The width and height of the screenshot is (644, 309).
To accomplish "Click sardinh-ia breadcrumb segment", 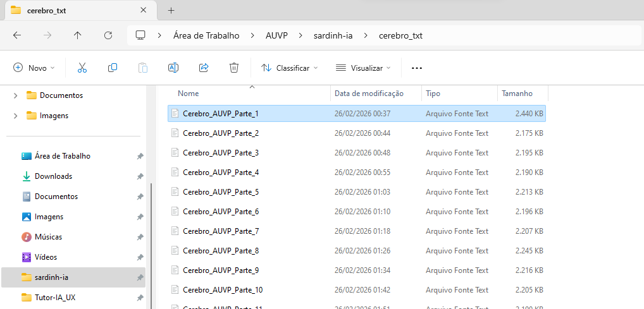I will point(333,35).
